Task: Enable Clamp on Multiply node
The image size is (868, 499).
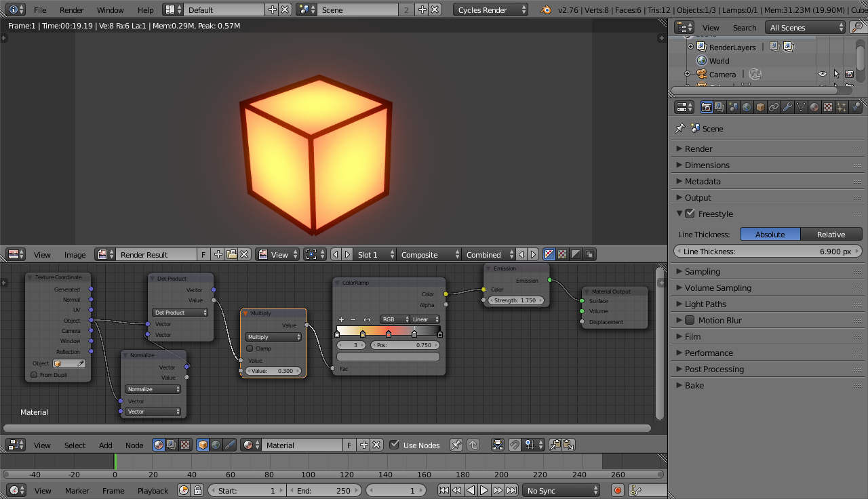Action: [x=250, y=348]
